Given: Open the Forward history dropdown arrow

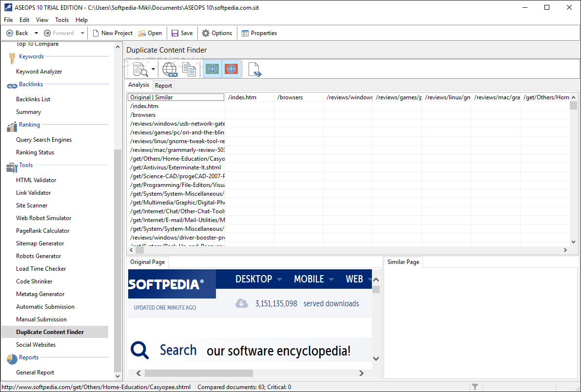Looking at the screenshot, I should pyautogui.click(x=82, y=33).
